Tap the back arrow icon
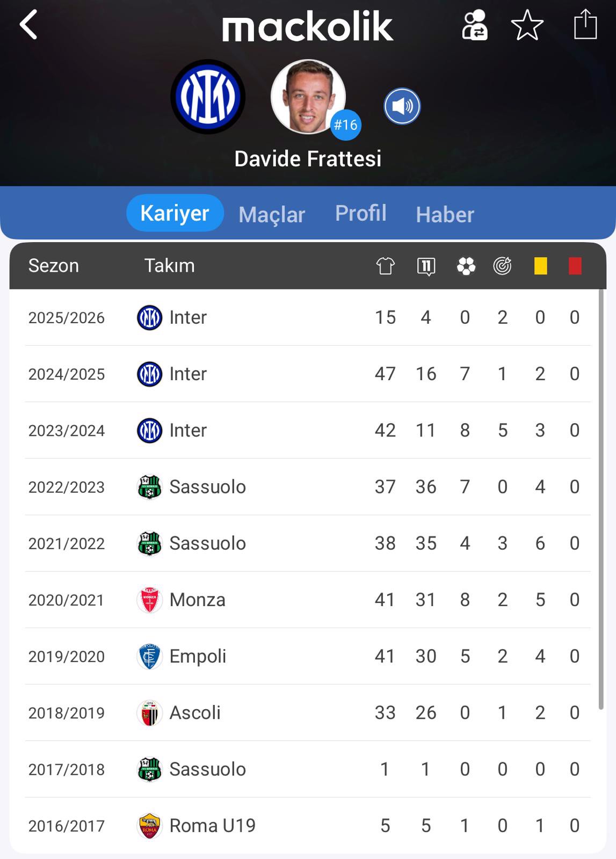The image size is (616, 859). click(29, 25)
